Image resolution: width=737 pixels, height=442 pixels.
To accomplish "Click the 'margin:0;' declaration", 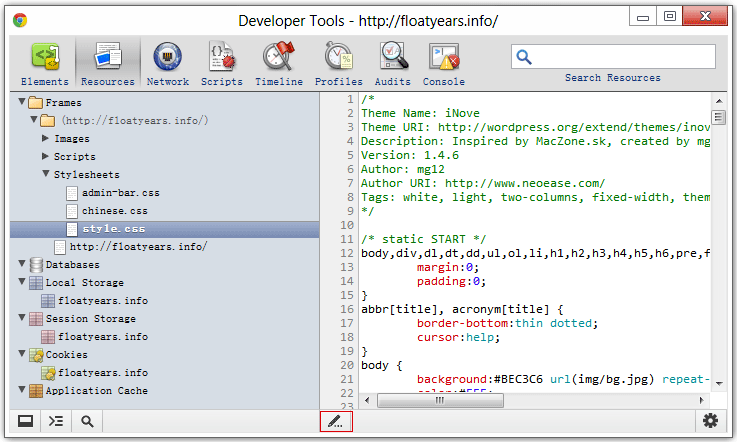I will pos(448,267).
